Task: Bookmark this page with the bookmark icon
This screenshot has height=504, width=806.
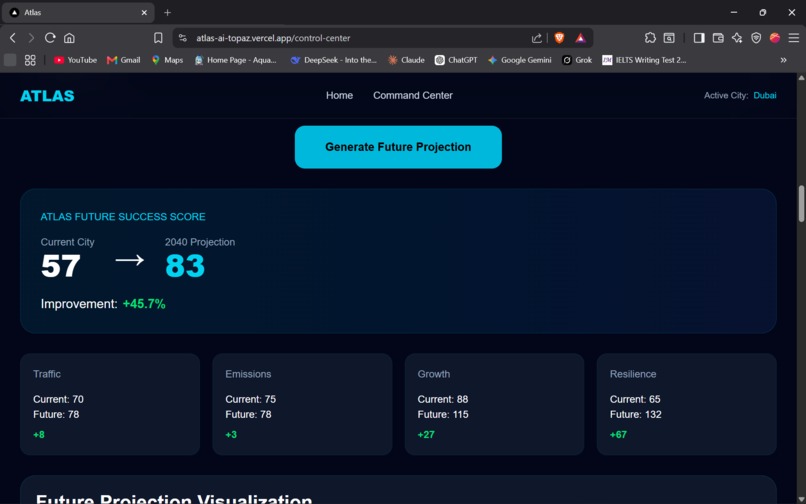Action: tap(158, 38)
